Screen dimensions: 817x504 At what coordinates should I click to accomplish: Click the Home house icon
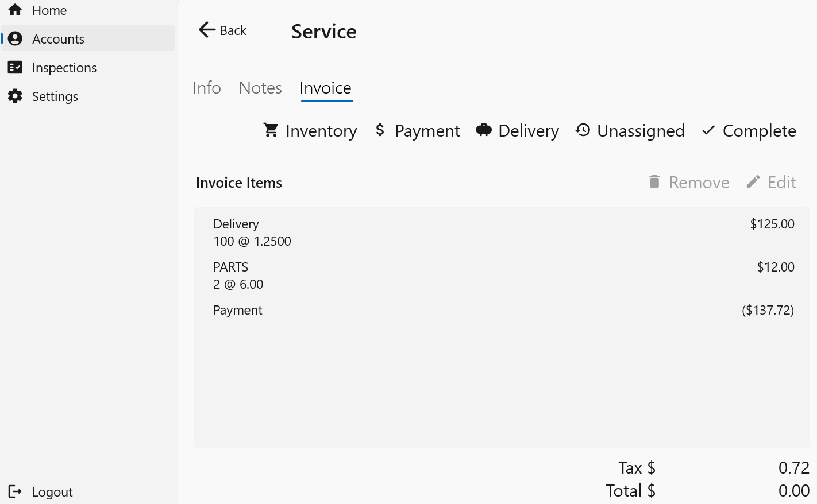coord(15,10)
